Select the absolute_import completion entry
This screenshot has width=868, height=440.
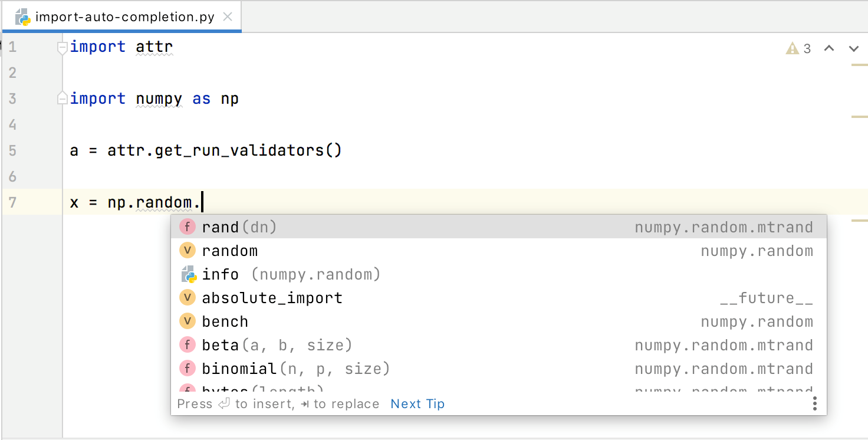click(271, 297)
